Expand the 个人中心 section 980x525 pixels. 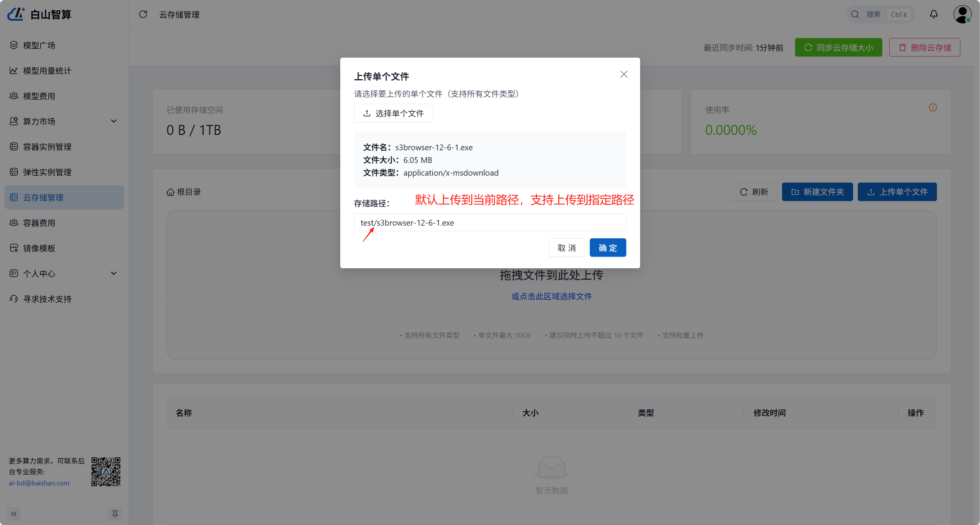[x=114, y=273]
